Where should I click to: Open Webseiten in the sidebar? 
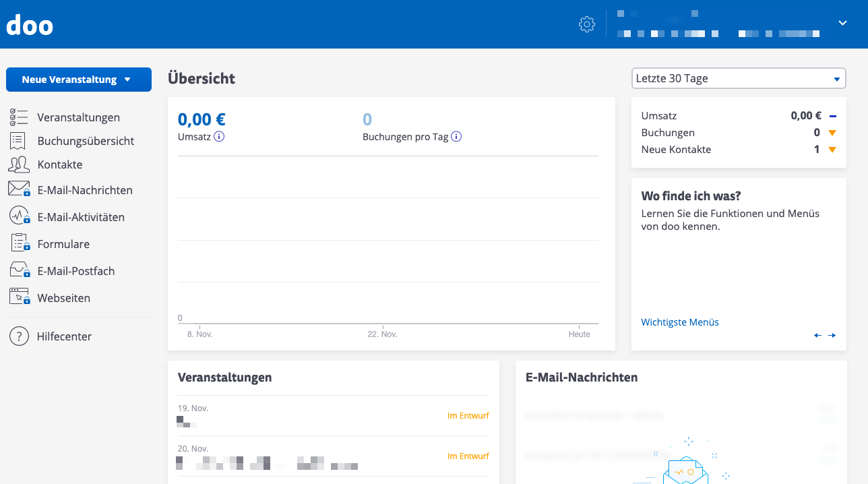[64, 298]
